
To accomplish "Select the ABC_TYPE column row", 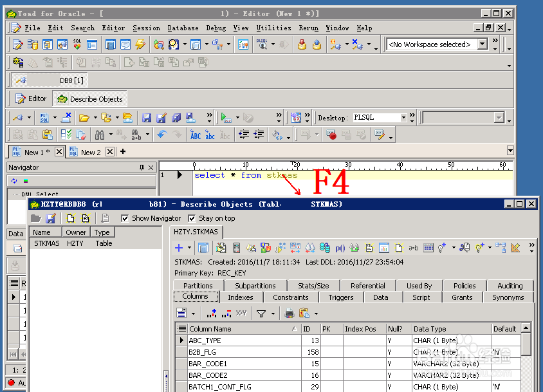I will 347,341.
